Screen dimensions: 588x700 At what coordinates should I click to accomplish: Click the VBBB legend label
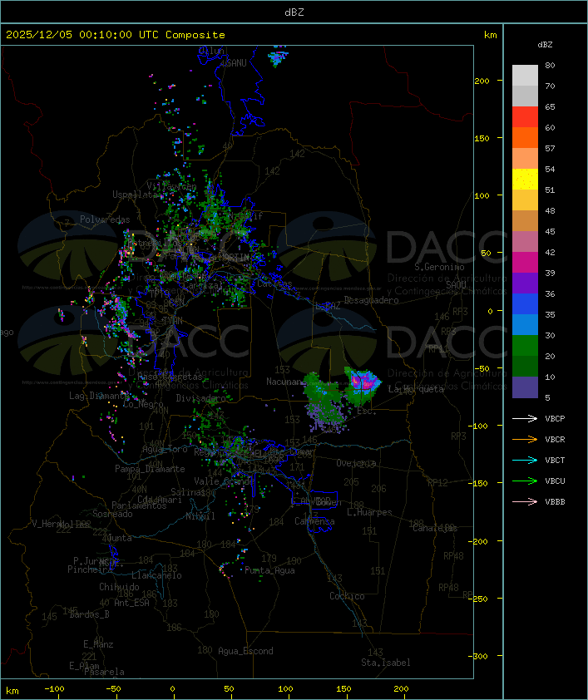[555, 502]
